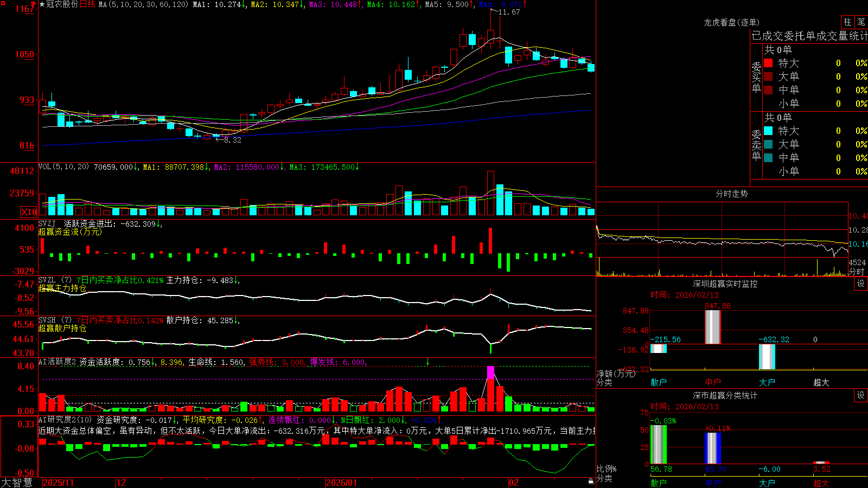868x488 pixels.
Task: Click the 龙虎看盘(逐单) panel title
Action: pos(731,22)
